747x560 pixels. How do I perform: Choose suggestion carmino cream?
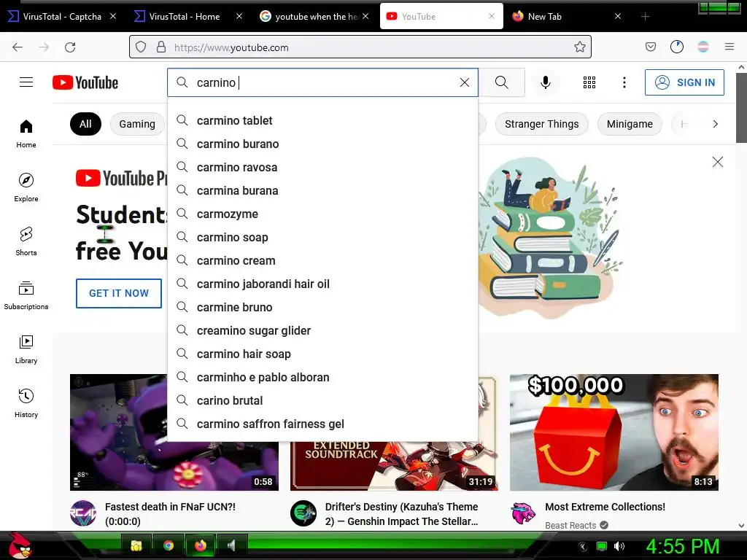coord(322,260)
